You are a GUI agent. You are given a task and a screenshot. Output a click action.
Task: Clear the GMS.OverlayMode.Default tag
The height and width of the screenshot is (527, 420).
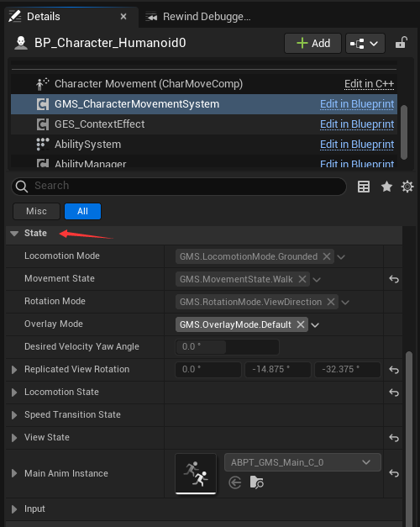[x=301, y=324]
